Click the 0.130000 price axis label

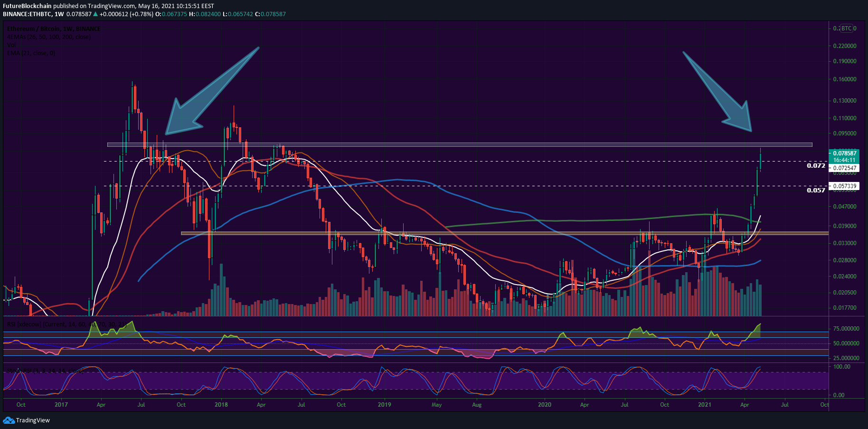click(845, 101)
